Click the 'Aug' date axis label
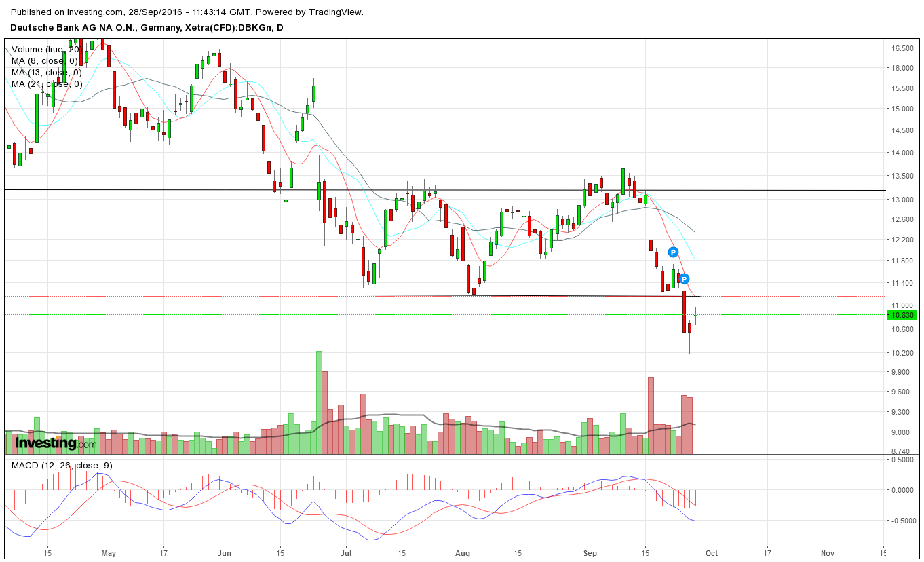This screenshot has height=562, width=924. coord(463,553)
